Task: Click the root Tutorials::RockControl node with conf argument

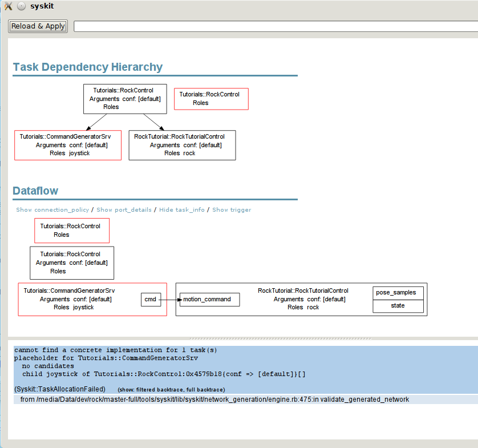Action: (125, 99)
